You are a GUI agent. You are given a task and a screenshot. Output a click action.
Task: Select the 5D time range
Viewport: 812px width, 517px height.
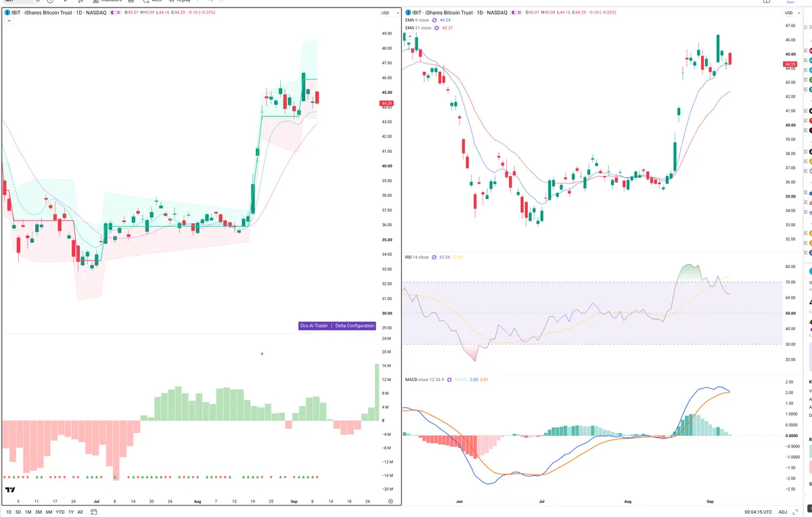(18, 512)
